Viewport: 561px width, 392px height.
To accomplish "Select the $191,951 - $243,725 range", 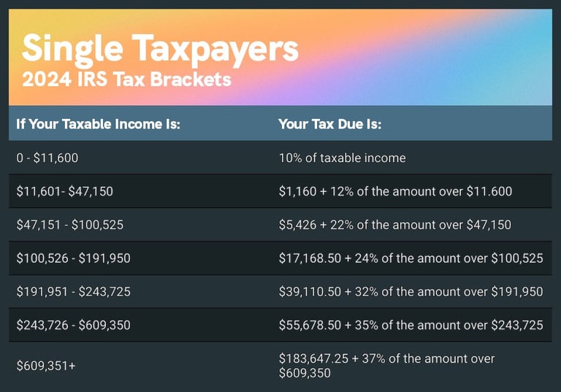I will coord(73,291).
